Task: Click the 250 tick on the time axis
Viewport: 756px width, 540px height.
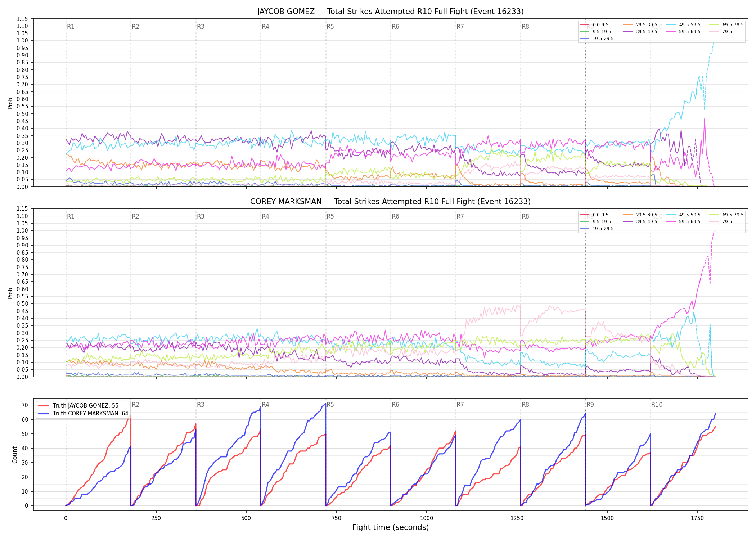Action: coord(156,518)
